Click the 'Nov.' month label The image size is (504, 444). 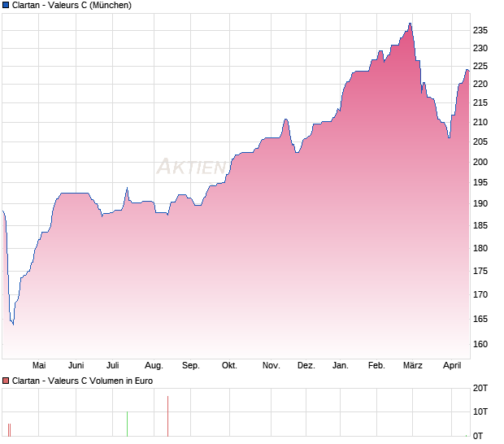click(272, 366)
